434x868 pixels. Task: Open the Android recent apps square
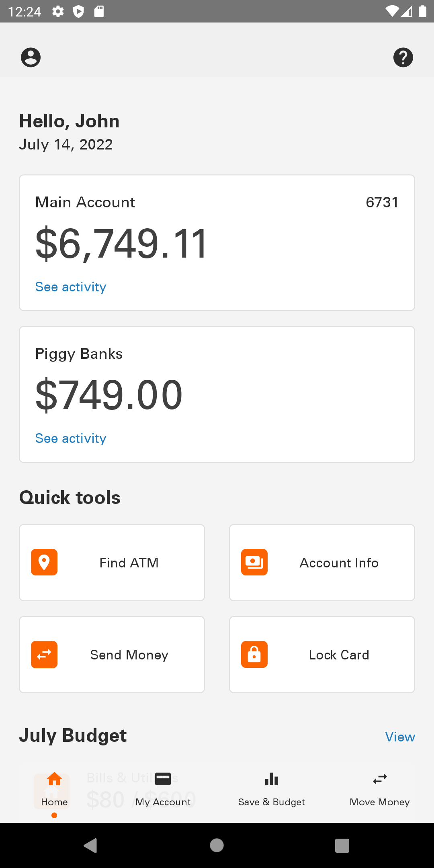342,845
